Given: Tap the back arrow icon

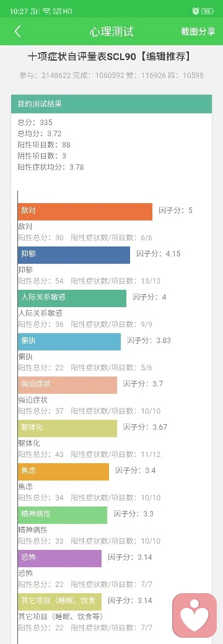Looking at the screenshot, I should 17,31.
